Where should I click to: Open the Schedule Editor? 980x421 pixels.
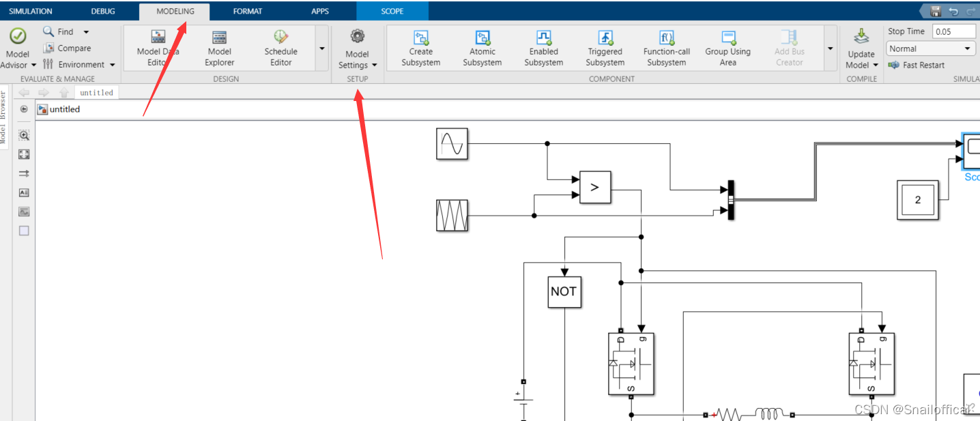click(281, 48)
